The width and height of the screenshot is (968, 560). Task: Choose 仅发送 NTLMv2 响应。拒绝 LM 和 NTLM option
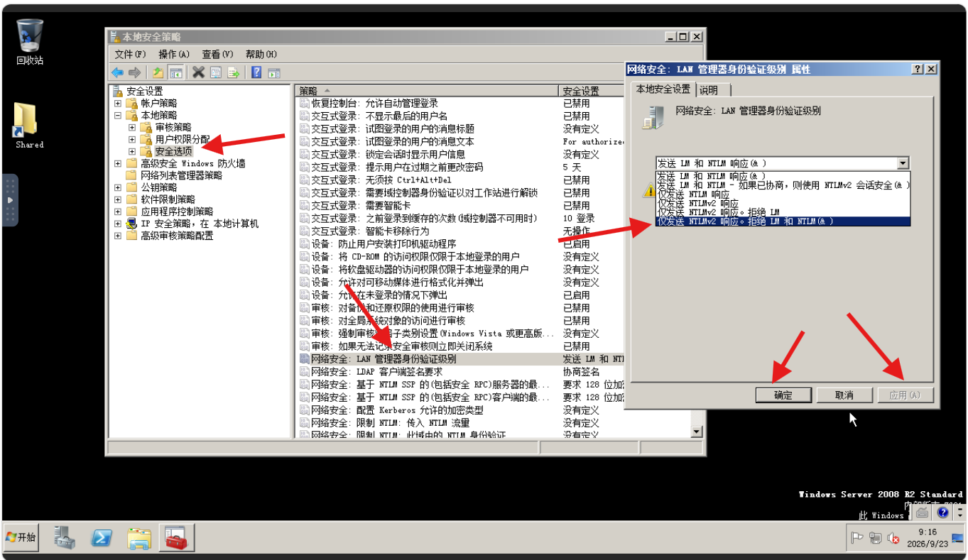[x=783, y=221]
